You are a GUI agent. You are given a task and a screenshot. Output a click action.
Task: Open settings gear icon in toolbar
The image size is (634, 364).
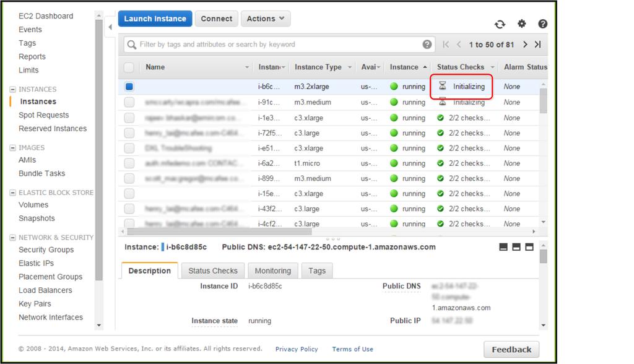tap(522, 24)
